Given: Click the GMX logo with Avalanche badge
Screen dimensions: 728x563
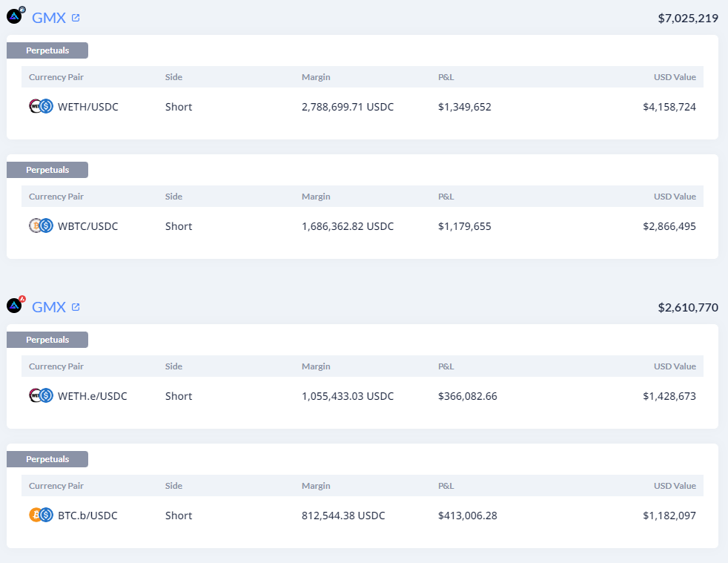Looking at the screenshot, I should (x=16, y=305).
